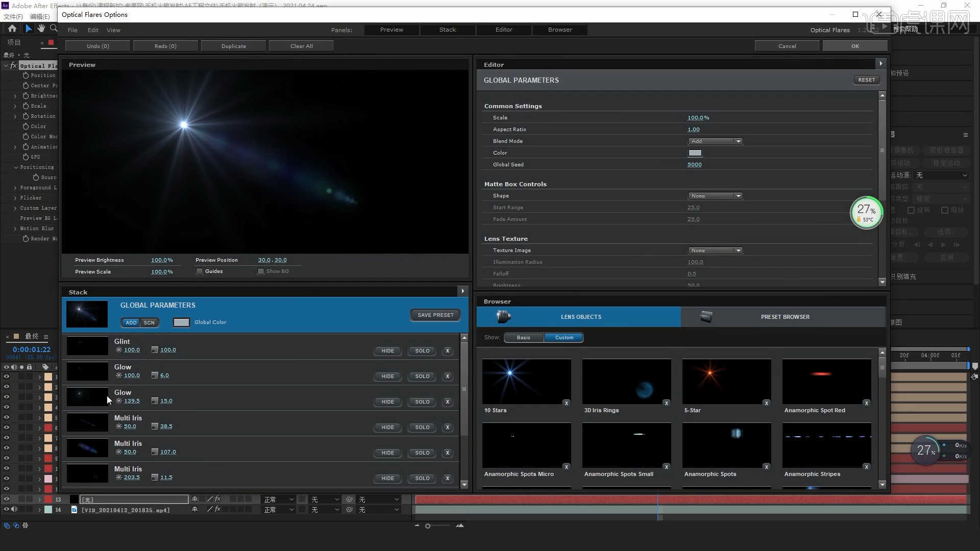This screenshot has width=980, height=551.
Task: Open the Stack panel flyout arrow
Action: tap(463, 291)
